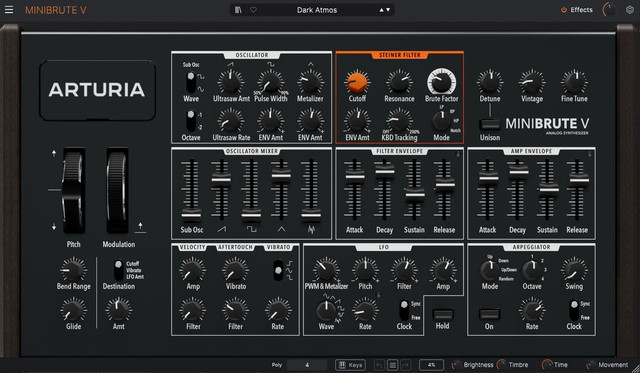Click the Aftertouch Vibrato knob
640x373 pixels.
click(235, 270)
